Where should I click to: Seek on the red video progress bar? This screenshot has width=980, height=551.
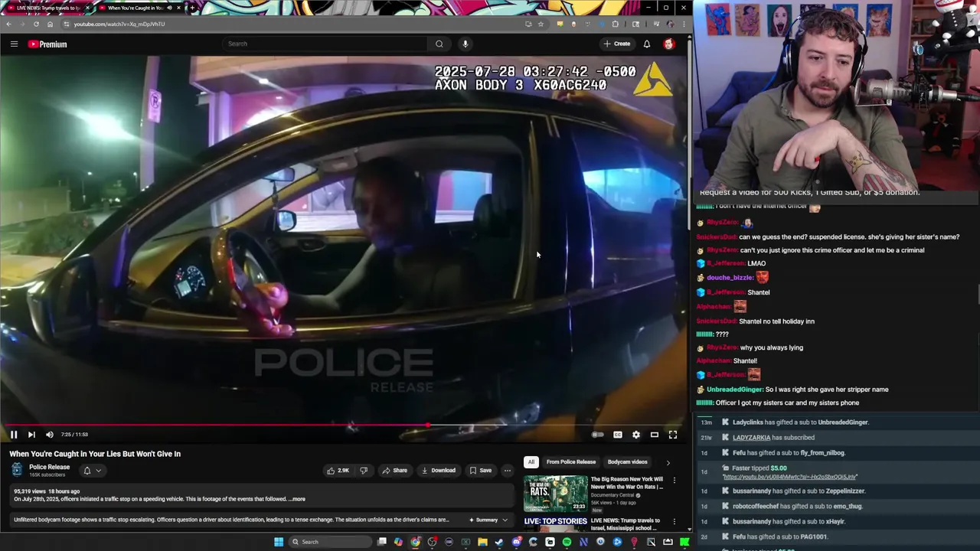pos(344,425)
